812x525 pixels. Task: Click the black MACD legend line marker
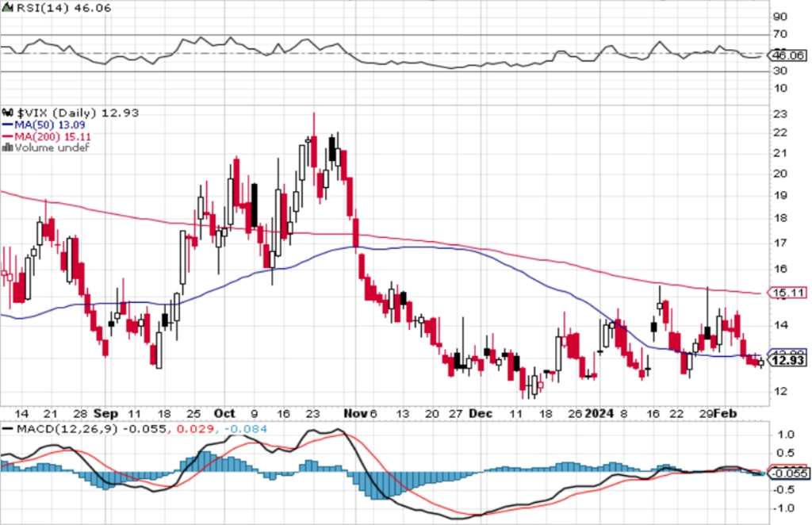[7, 429]
